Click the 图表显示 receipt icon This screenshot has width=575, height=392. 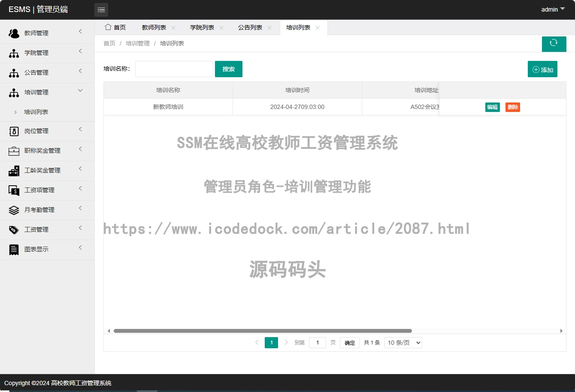pyautogui.click(x=14, y=250)
